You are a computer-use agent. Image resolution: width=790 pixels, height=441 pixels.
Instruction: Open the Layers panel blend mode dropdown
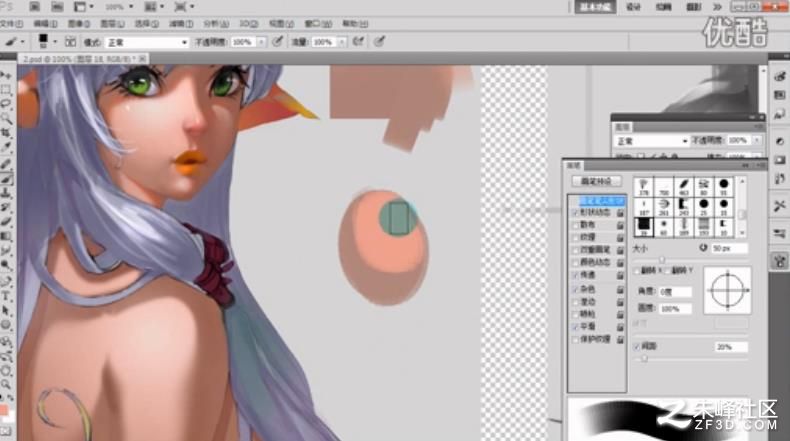[x=650, y=141]
